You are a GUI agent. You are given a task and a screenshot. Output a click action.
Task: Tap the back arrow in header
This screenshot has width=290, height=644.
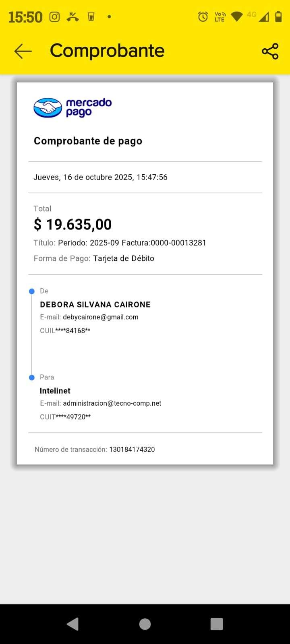[x=23, y=51]
